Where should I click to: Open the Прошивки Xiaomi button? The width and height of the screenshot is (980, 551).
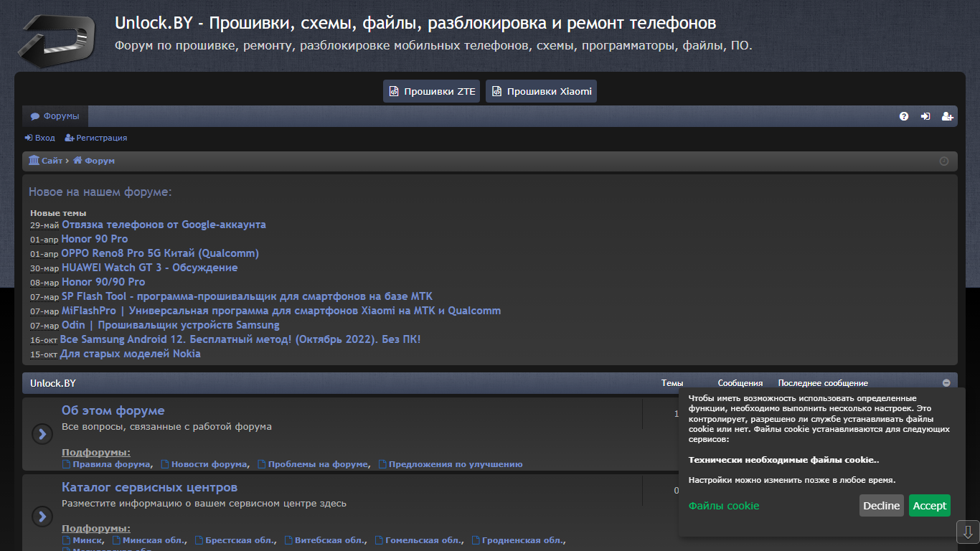point(541,91)
